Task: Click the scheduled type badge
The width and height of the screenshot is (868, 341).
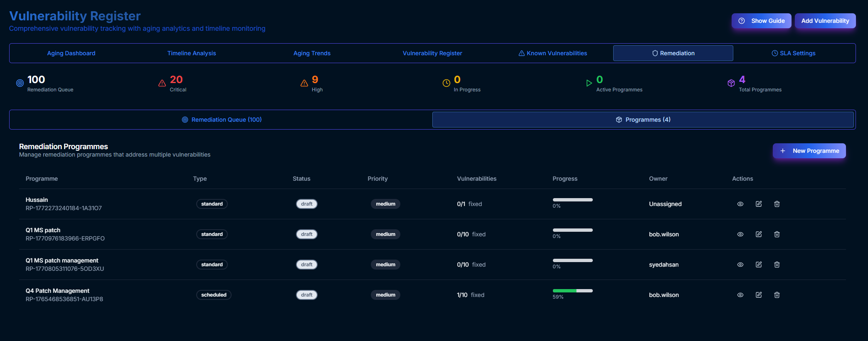Action: [214, 295]
